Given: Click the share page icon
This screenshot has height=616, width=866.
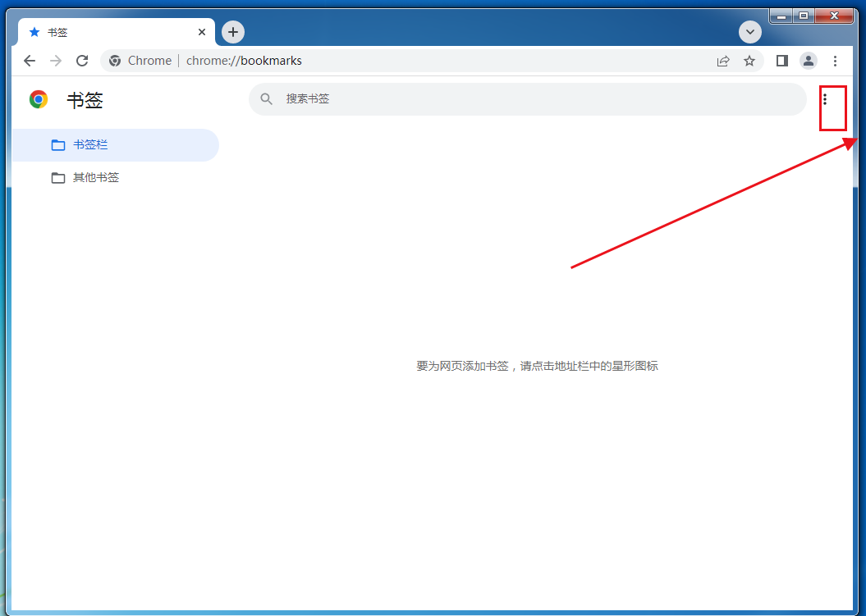Looking at the screenshot, I should click(x=723, y=61).
